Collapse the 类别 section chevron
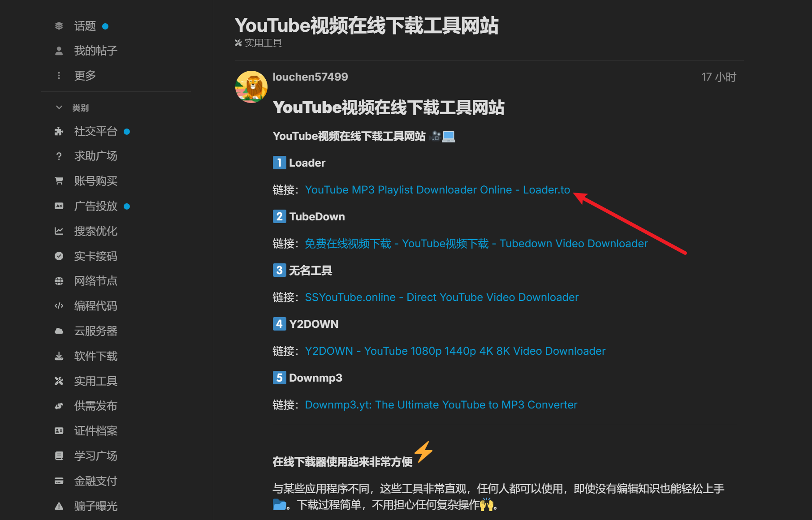Screen dimensions: 812x520 coord(59,107)
